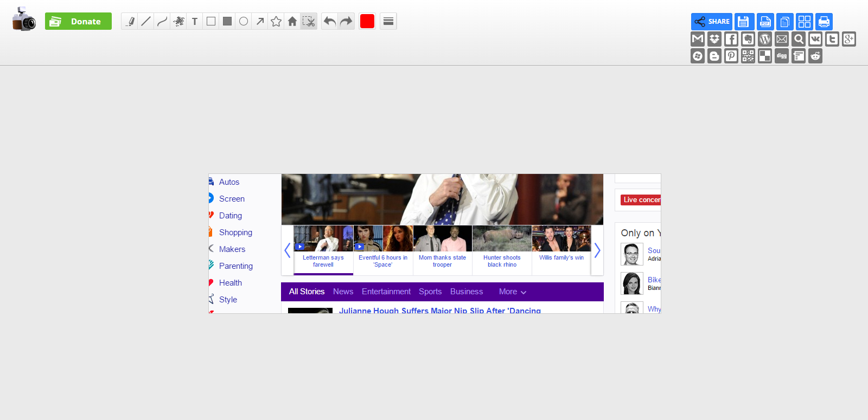Click the 'Makers' text in captured sidebar

[232, 249]
